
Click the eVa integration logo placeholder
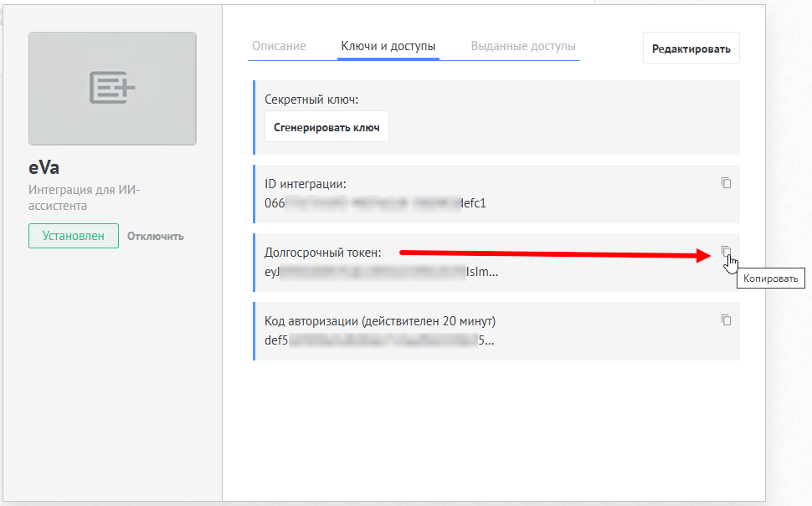pos(112,89)
